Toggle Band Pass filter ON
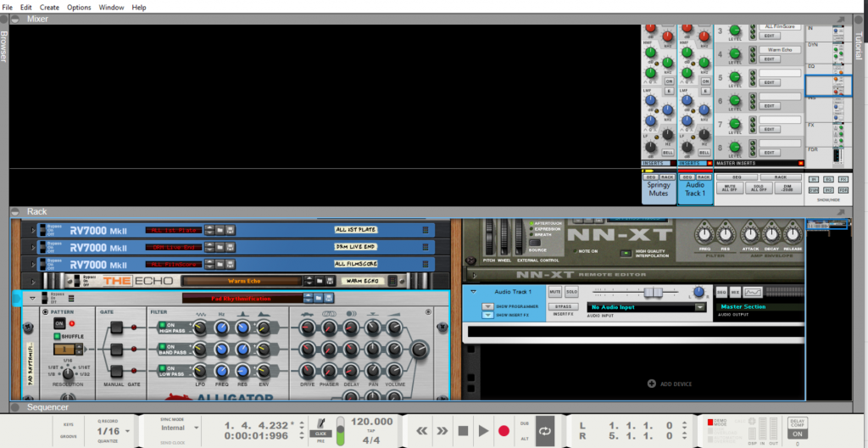Image resolution: width=868 pixels, height=448 pixels. click(x=163, y=347)
